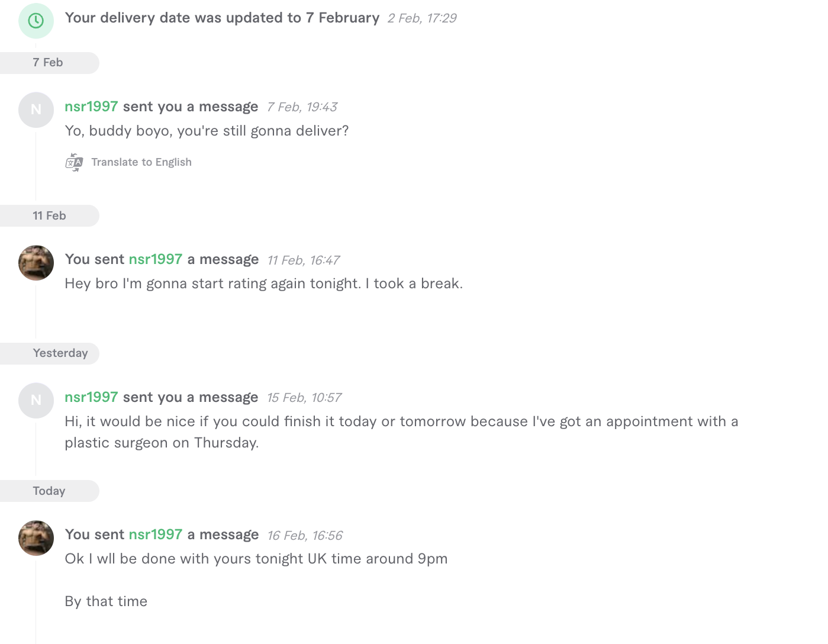Select the Yesterday date separator label

60,353
